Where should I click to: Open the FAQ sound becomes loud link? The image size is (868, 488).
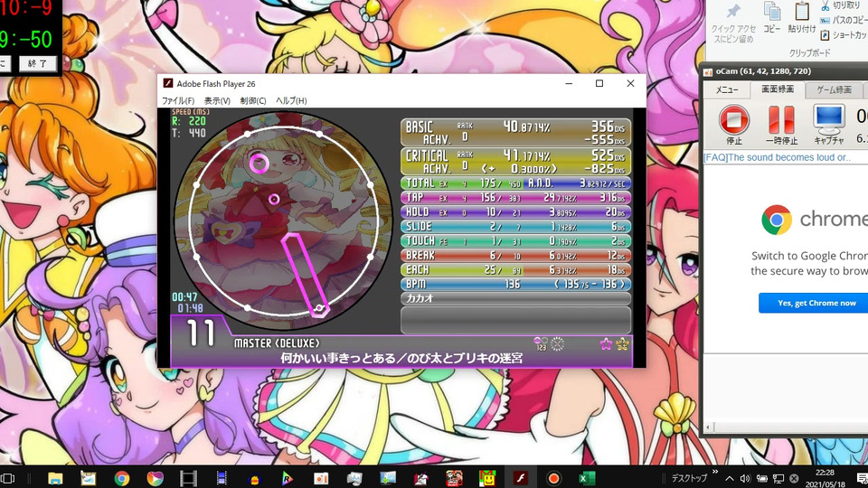776,157
